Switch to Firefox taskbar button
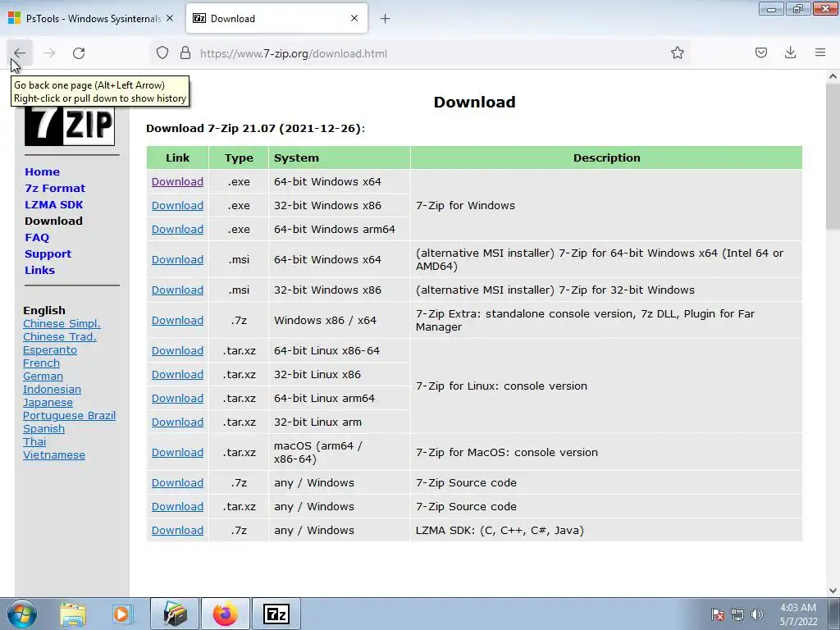This screenshot has height=630, width=840. click(x=226, y=614)
